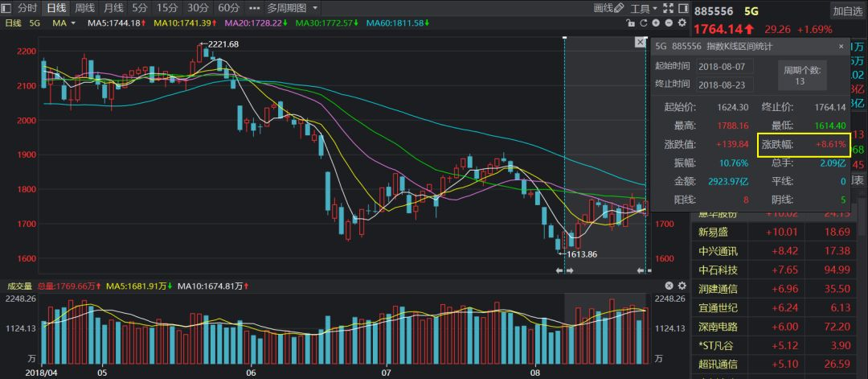Add the index with 加自选 button

pyautogui.click(x=847, y=11)
